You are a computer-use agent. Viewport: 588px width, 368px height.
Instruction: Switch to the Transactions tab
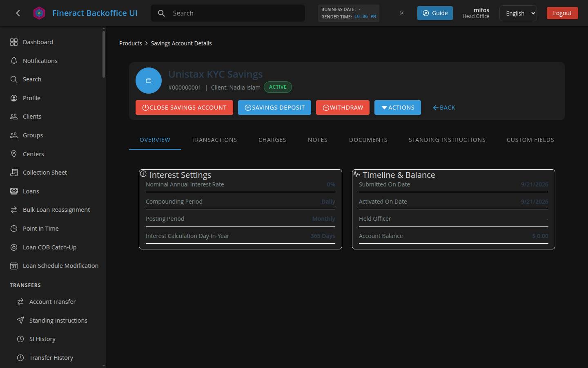point(214,140)
